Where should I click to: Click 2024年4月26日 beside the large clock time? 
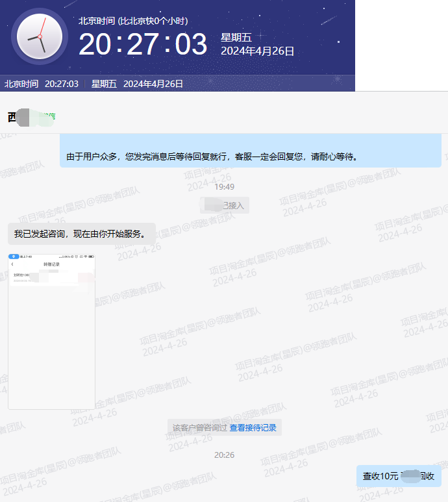(x=257, y=51)
